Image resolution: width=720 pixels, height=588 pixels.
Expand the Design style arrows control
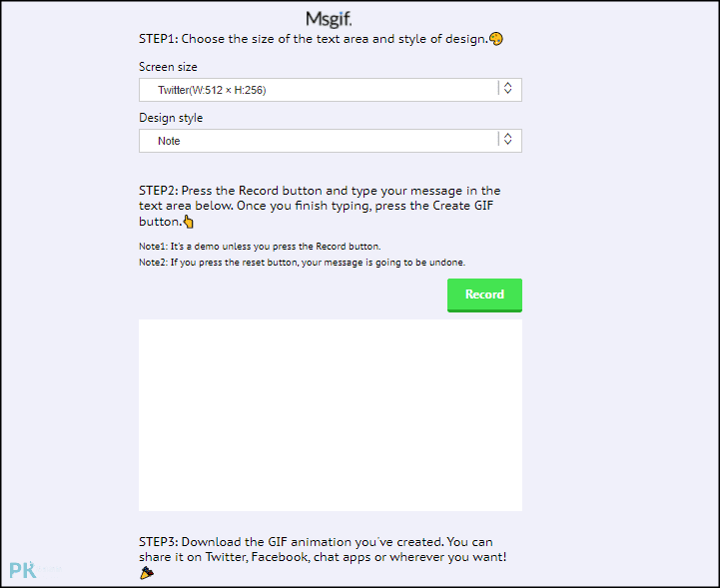[x=507, y=139]
